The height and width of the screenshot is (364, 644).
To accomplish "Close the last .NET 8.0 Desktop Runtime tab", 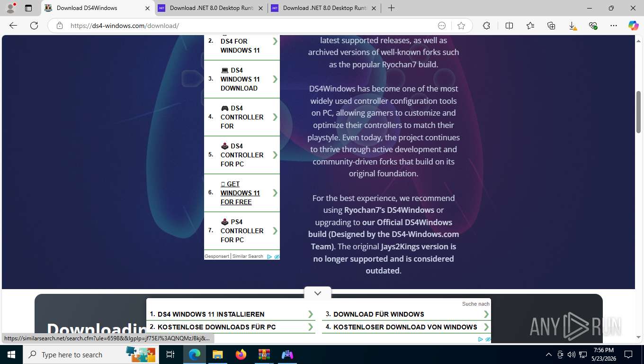I will pos(374,8).
